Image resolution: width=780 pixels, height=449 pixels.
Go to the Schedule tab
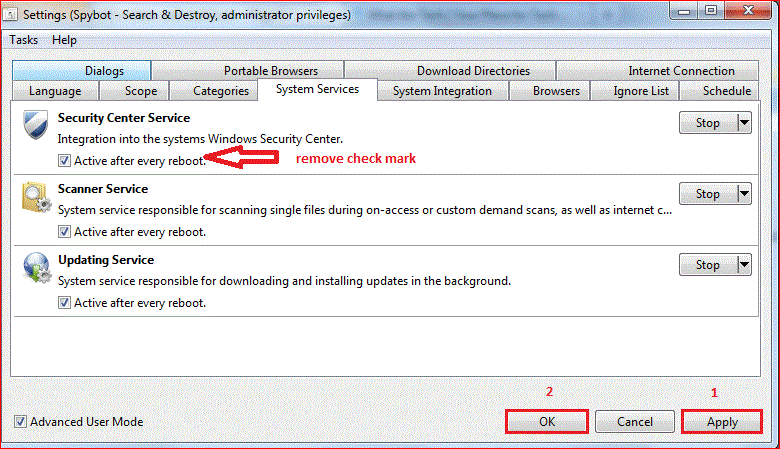[719, 91]
